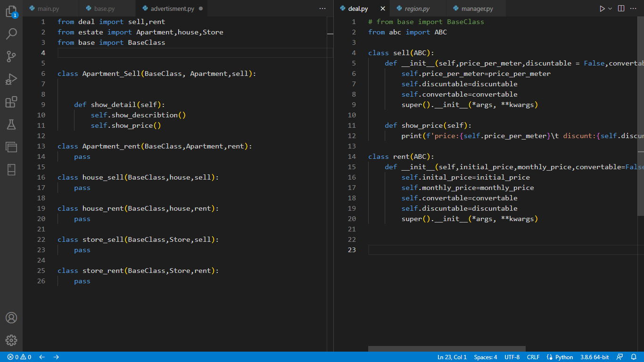Image resolution: width=644 pixels, height=362 pixels.
Task: Click 'class house_rent' line
Action: click(138, 208)
